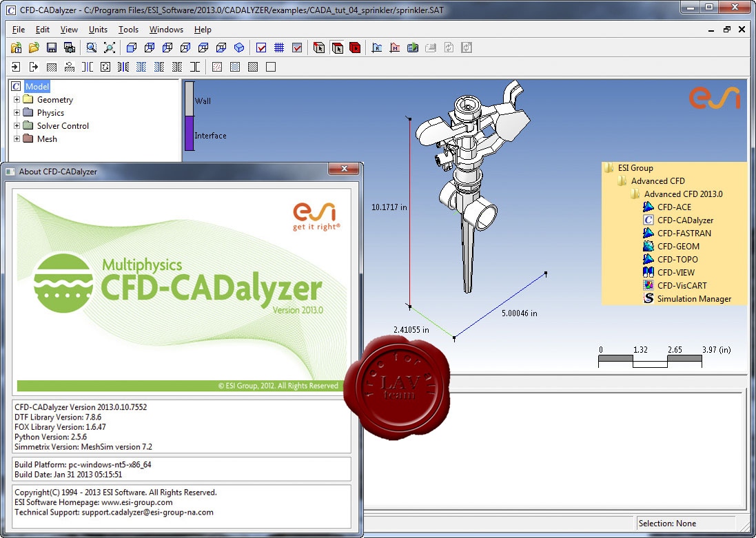Expand the Geometry tree node
This screenshot has width=756, height=538.
17,100
